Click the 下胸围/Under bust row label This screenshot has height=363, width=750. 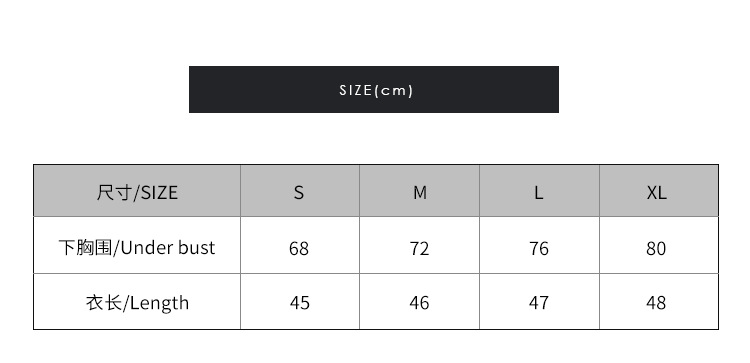point(137,248)
